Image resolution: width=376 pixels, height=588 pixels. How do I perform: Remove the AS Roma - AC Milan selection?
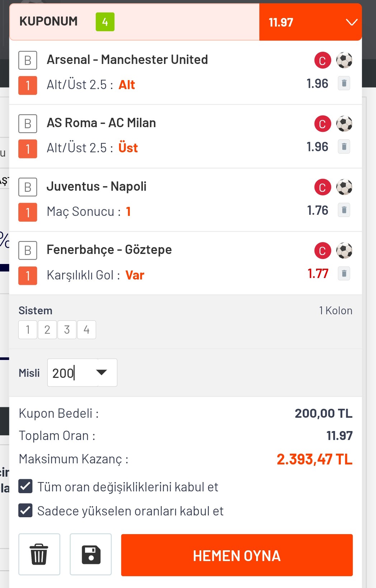(344, 147)
